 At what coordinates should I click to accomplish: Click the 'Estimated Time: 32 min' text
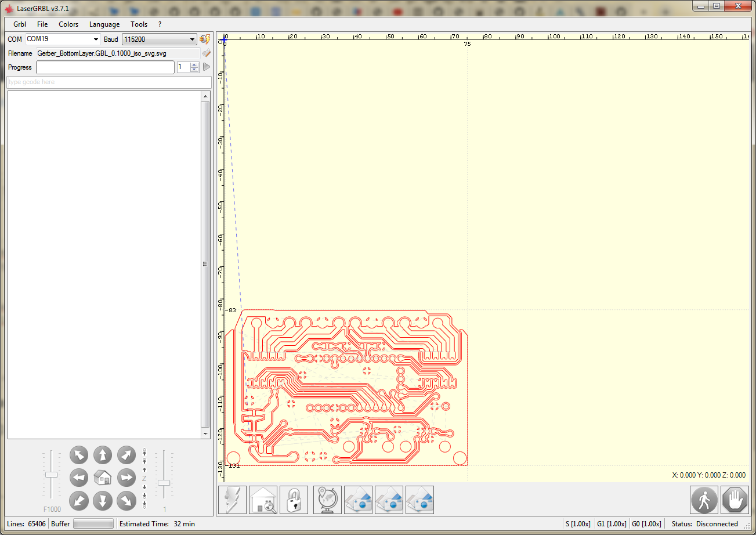[157, 524]
